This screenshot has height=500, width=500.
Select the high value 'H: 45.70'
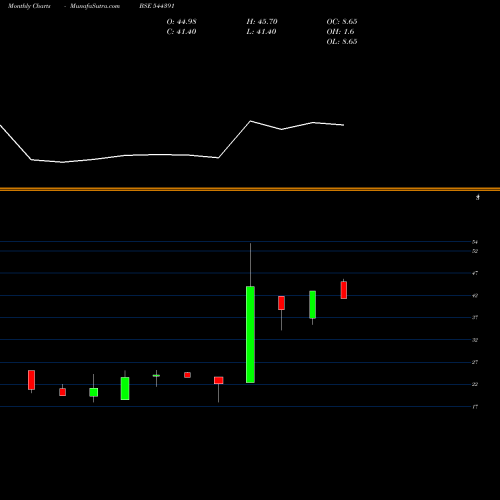(x=262, y=22)
